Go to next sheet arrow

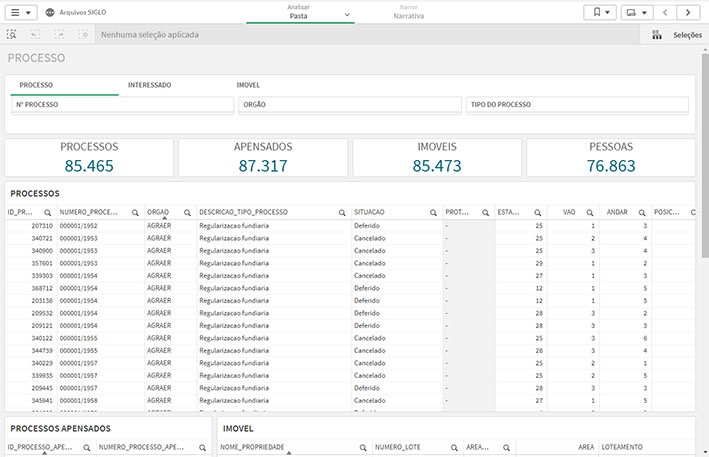pyautogui.click(x=688, y=12)
